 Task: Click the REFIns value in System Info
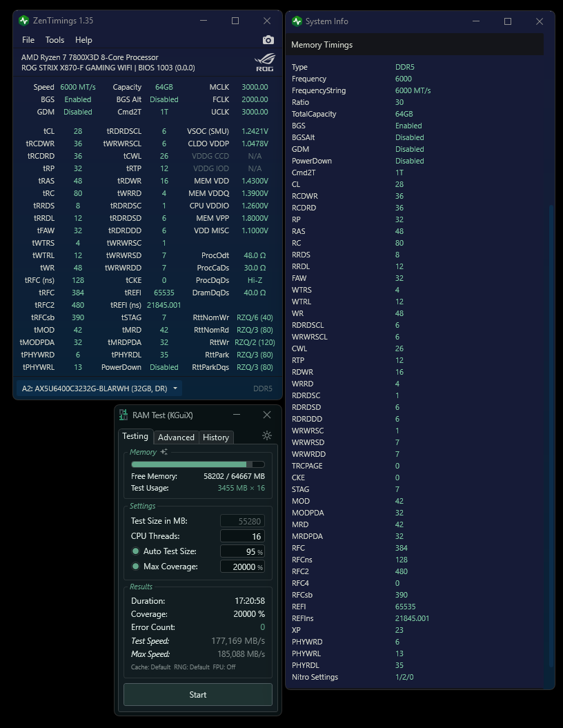[x=412, y=618]
